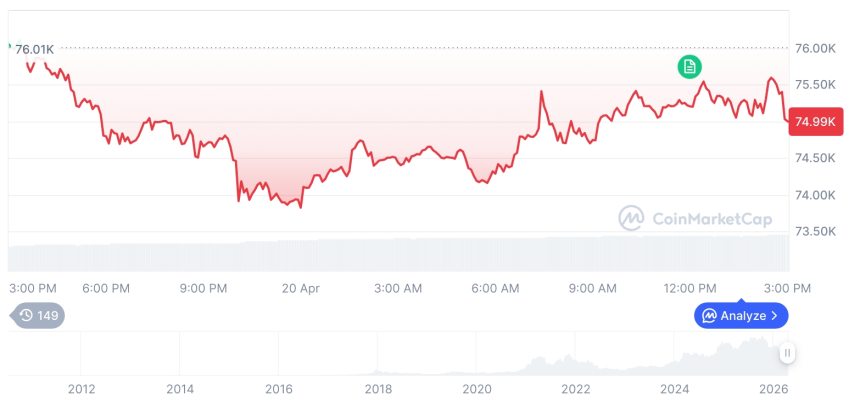Click the green dot beside 76.01K

pos(9,46)
